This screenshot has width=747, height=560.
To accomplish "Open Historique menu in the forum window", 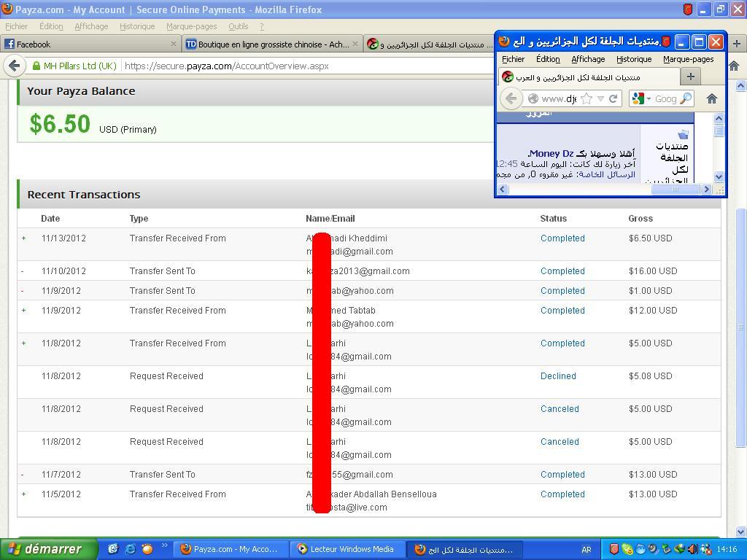I will 634,59.
